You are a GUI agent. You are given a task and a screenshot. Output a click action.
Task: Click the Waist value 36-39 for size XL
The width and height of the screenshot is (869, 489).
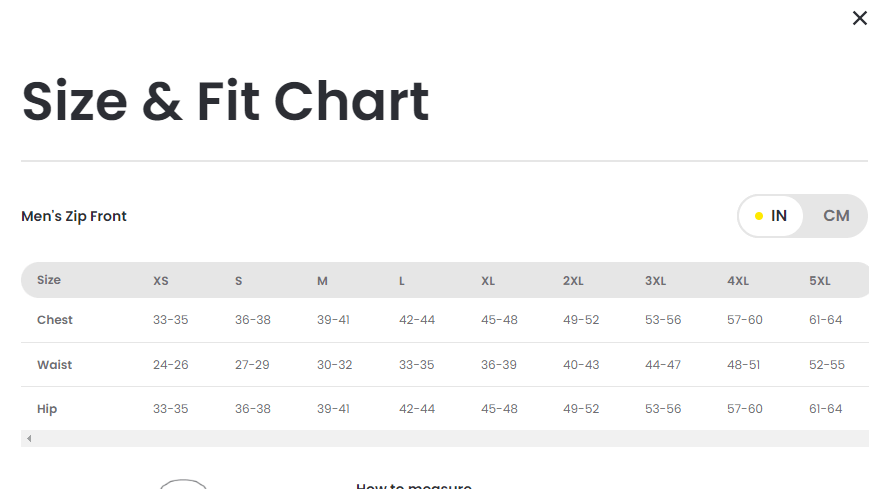click(499, 365)
